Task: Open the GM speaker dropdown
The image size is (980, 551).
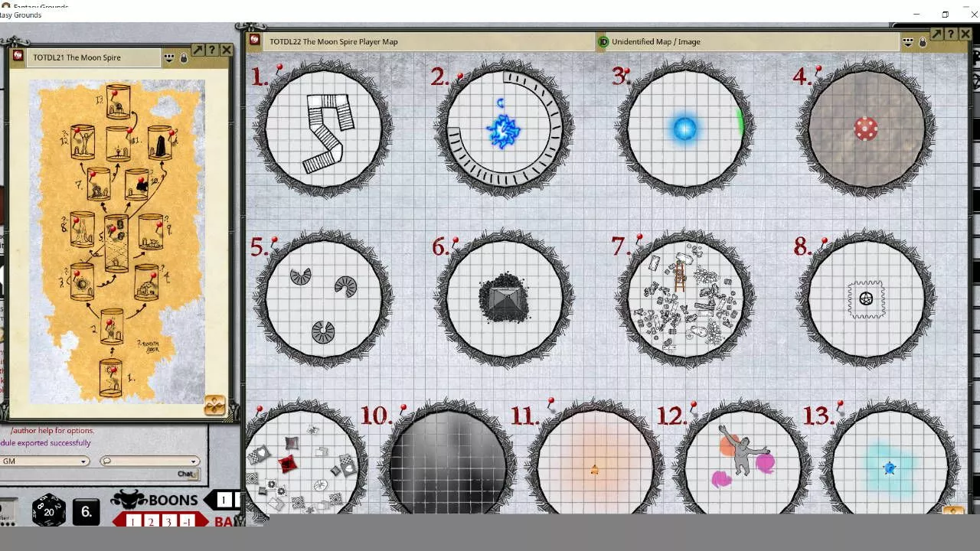Action: tap(44, 461)
